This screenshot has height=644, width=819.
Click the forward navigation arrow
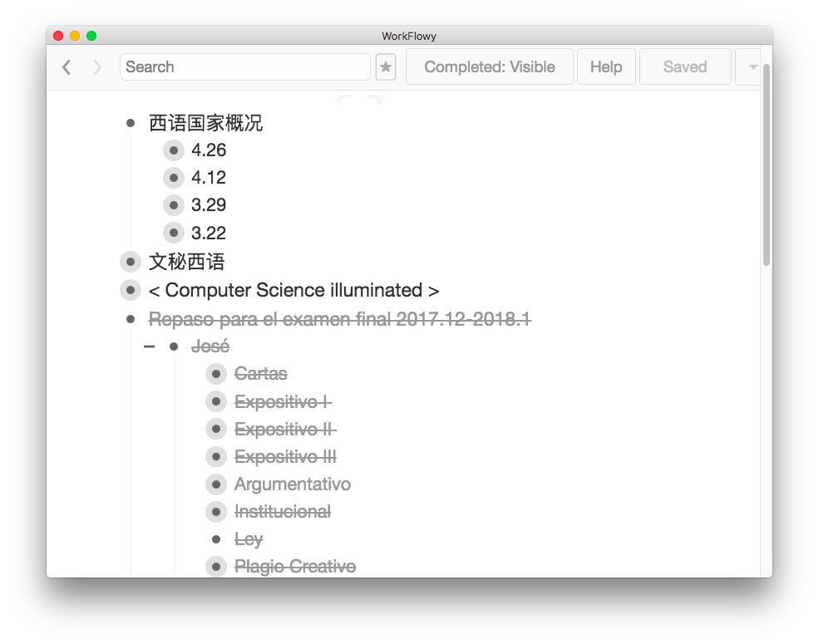coord(97,67)
